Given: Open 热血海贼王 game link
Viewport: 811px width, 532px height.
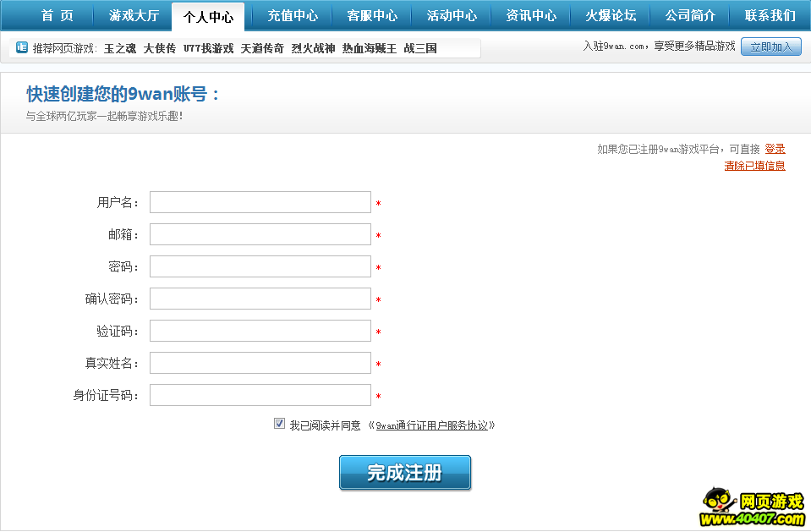Looking at the screenshot, I should coord(370,49).
